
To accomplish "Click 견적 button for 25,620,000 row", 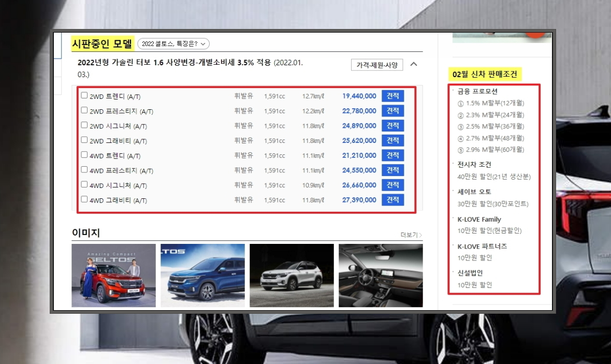I will pyautogui.click(x=393, y=140).
